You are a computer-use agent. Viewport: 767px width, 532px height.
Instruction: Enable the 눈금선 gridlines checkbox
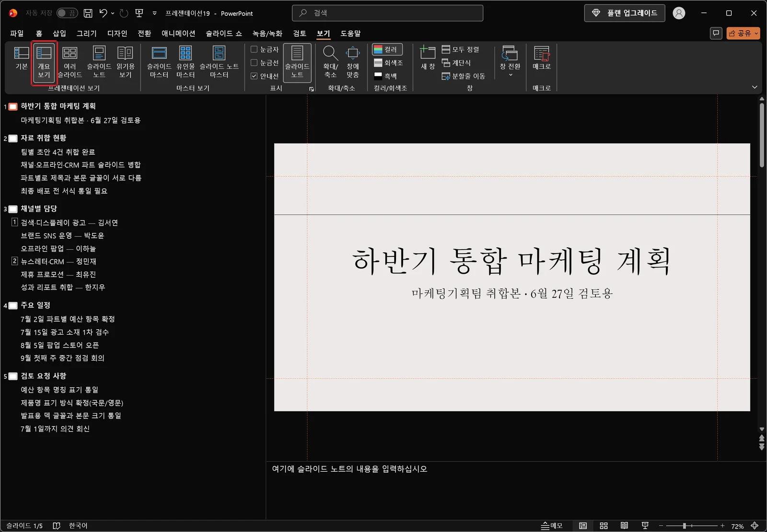[x=254, y=62]
